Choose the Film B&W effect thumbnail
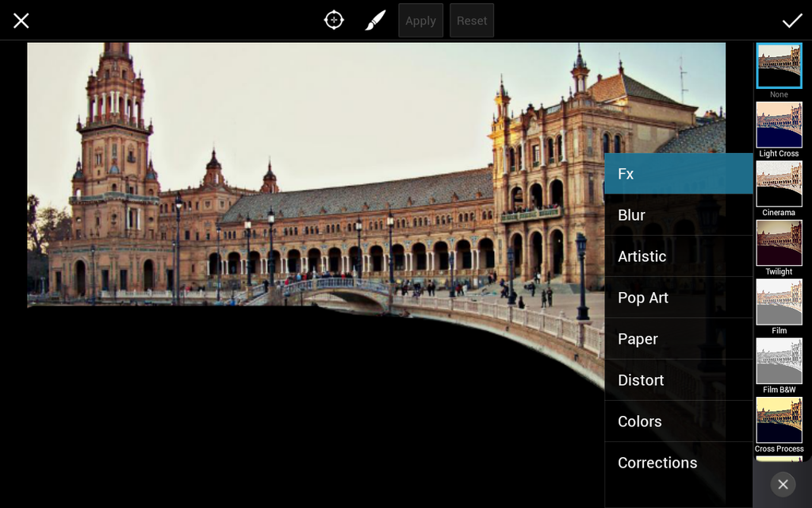812x508 pixels. [x=779, y=361]
